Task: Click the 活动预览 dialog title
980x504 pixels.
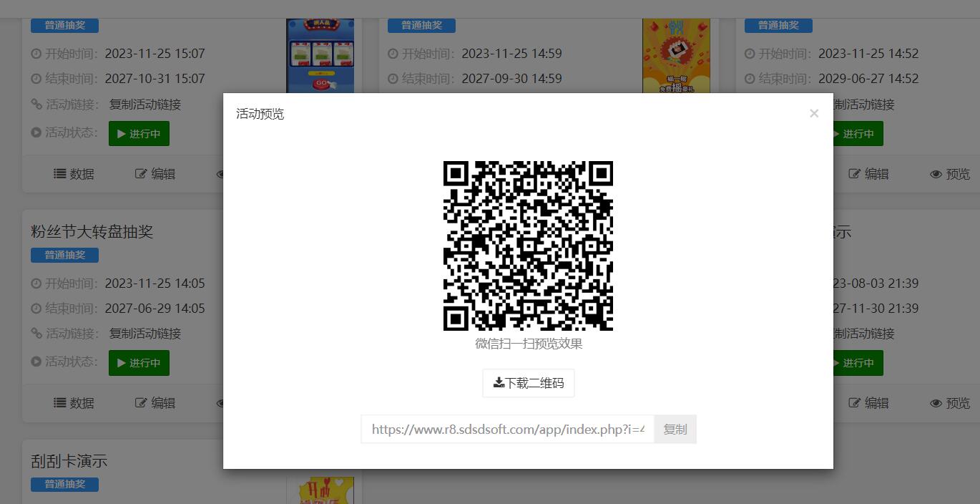Action: tap(260, 114)
